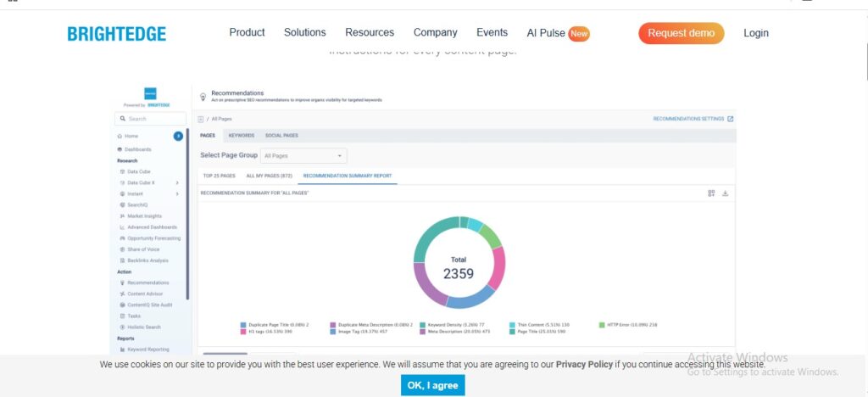Click the Duplicate Page Title legend swatch
Screen dimensions: 868x397
click(x=243, y=325)
